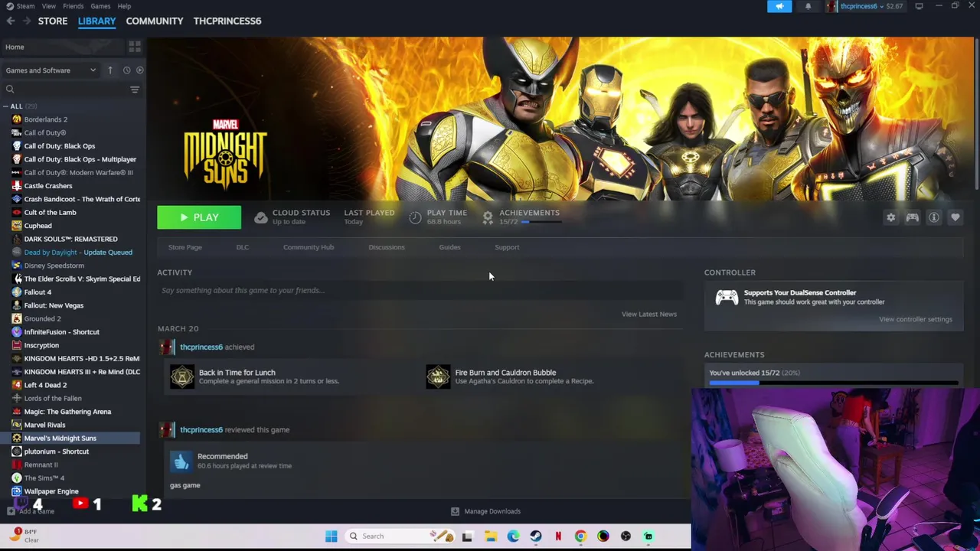Click the achievements progress bar in header

(541, 222)
